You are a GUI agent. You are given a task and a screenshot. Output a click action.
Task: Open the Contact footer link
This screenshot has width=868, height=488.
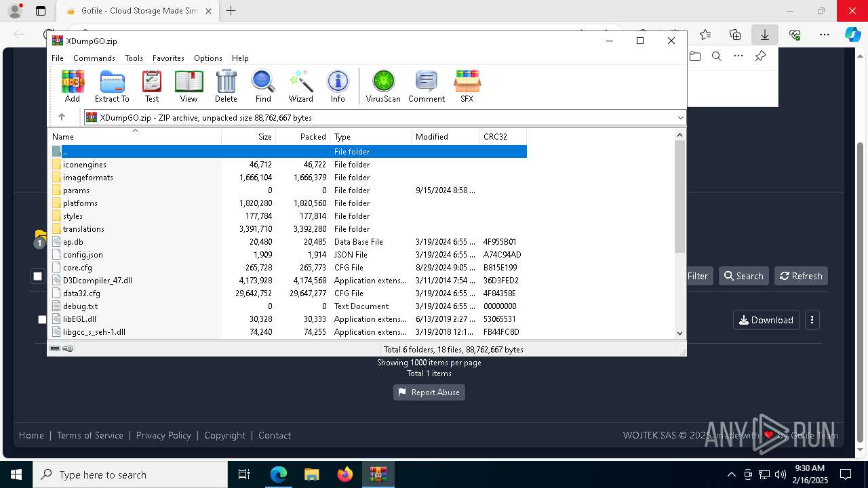[275, 435]
